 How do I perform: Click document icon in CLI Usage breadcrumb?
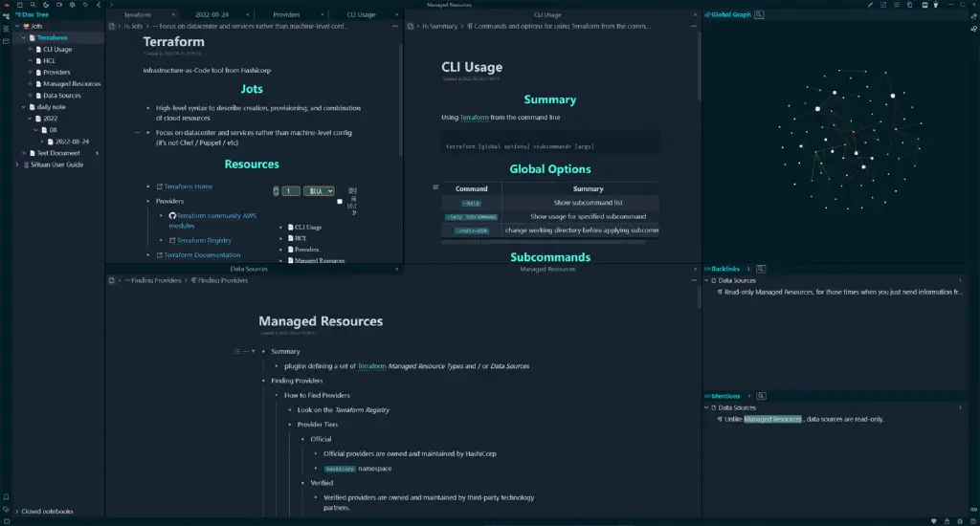[411, 26]
